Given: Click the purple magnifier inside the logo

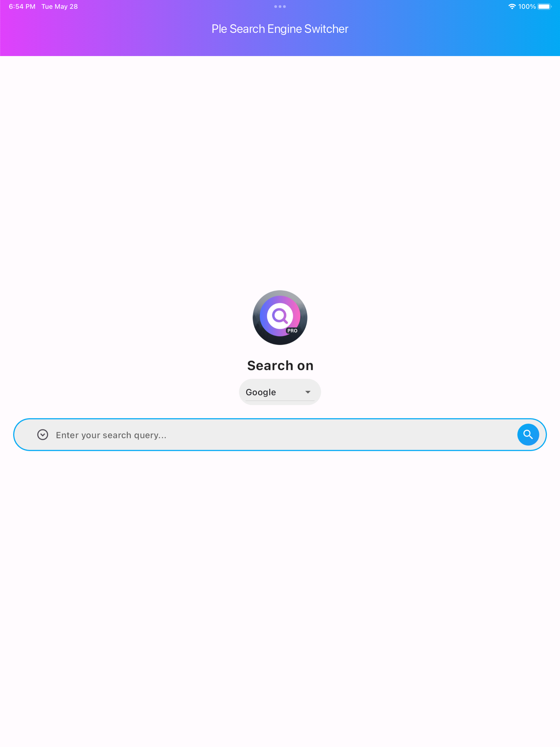Looking at the screenshot, I should coord(280,316).
